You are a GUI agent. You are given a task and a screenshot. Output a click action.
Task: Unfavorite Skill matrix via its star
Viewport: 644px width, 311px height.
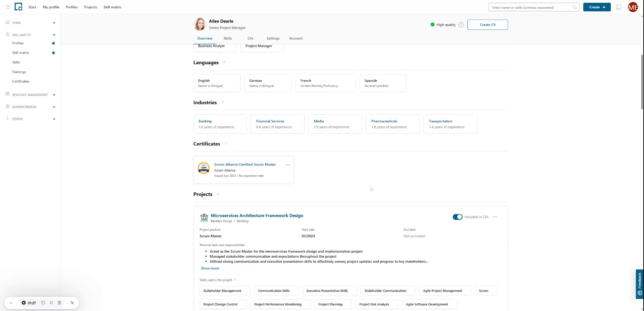point(53,53)
